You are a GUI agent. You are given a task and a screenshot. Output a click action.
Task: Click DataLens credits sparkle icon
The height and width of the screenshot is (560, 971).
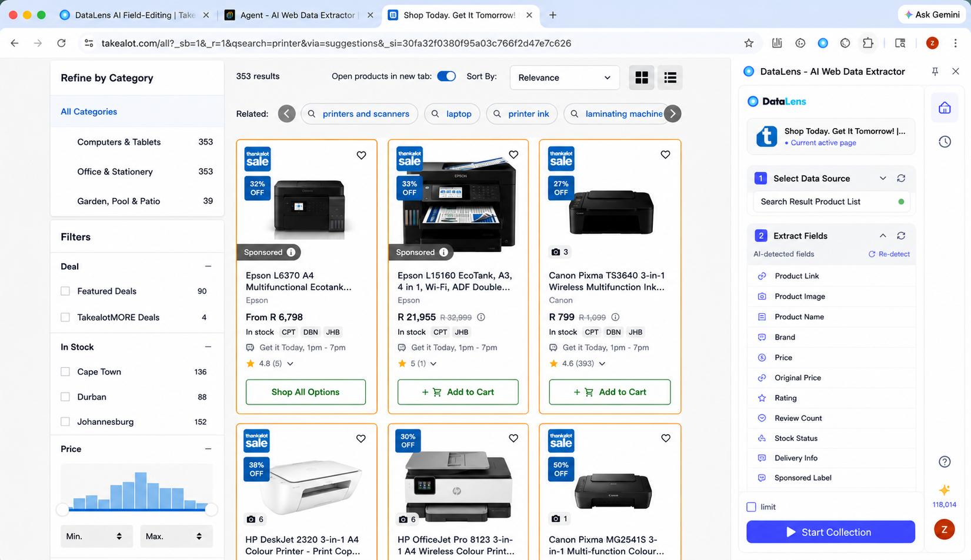click(x=945, y=490)
